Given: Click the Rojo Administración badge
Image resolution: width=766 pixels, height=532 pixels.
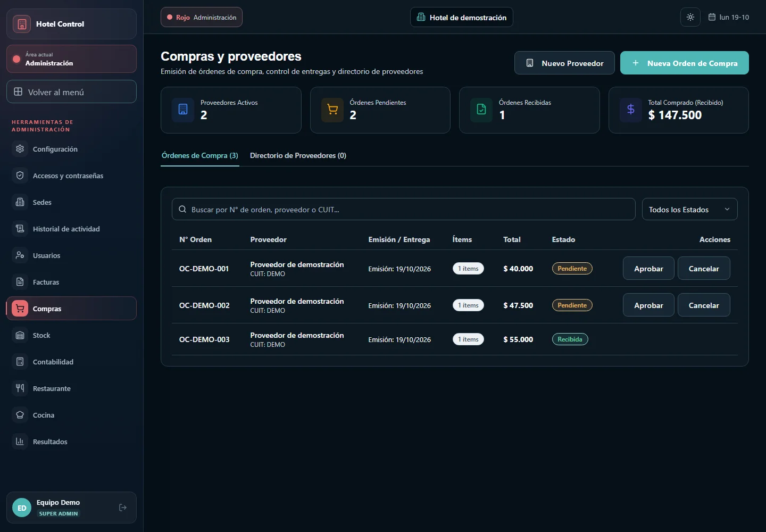Looking at the screenshot, I should pos(202,17).
